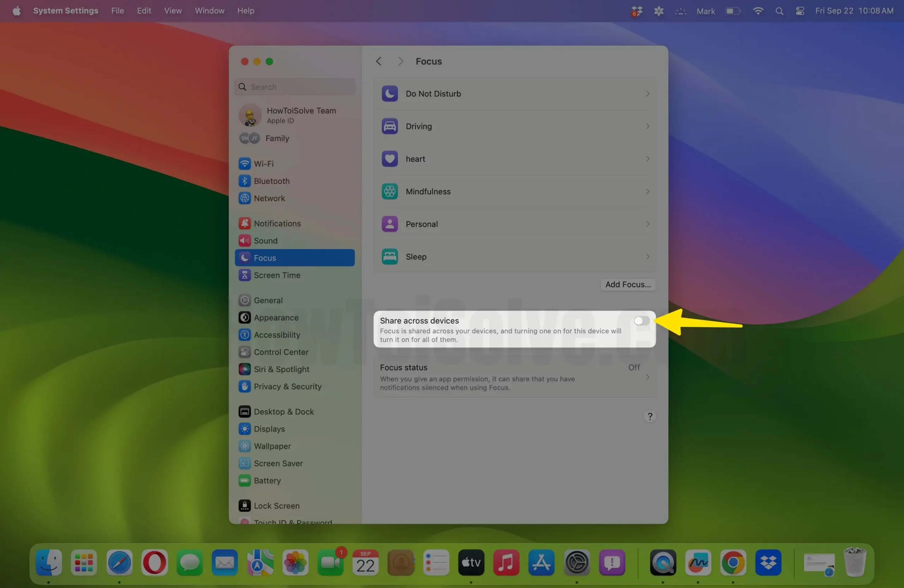The width and height of the screenshot is (904, 588).
Task: Open Screen Saver settings
Action: pos(295,463)
